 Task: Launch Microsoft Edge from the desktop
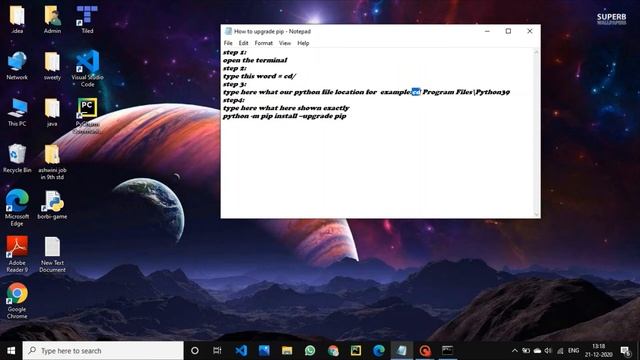click(17, 208)
